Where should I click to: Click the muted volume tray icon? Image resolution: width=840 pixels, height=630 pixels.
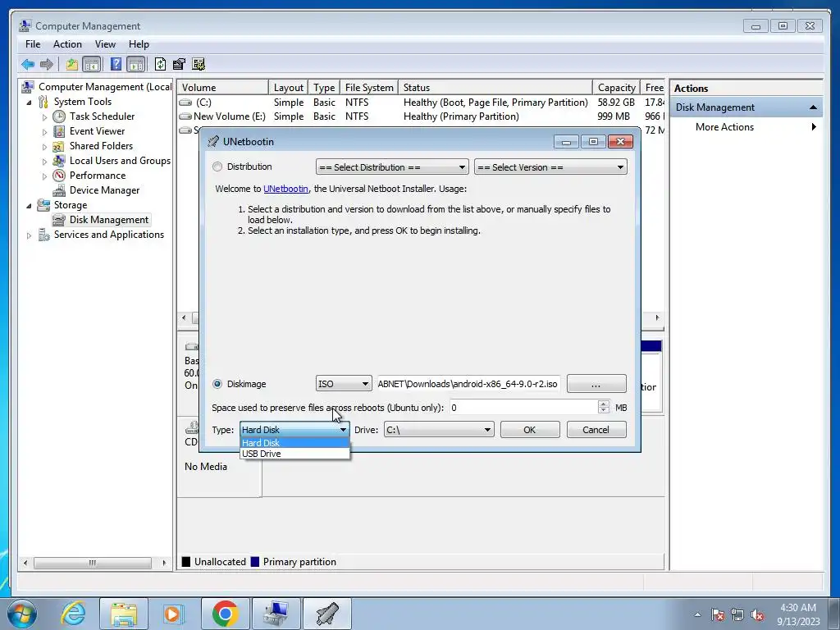click(757, 615)
